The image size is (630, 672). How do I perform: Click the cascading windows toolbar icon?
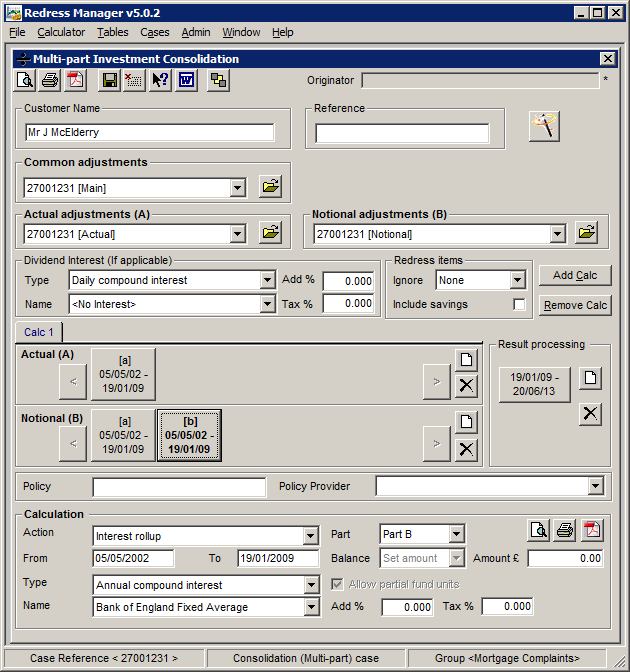coord(219,80)
